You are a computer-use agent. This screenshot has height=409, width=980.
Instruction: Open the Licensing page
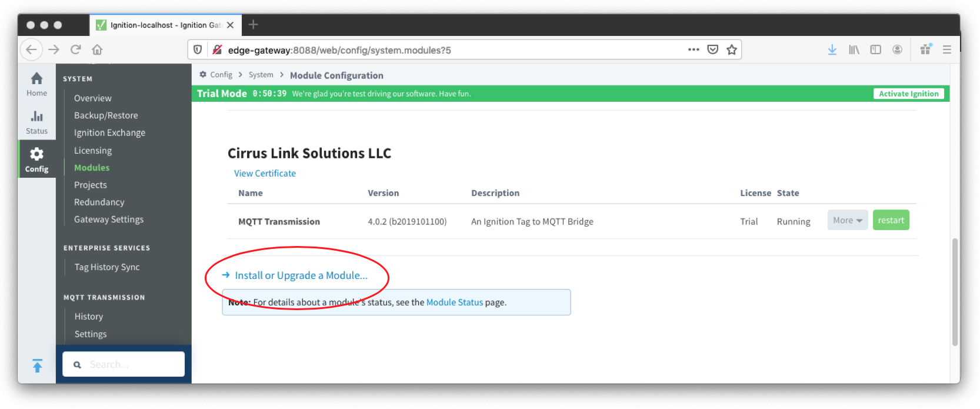coord(93,151)
